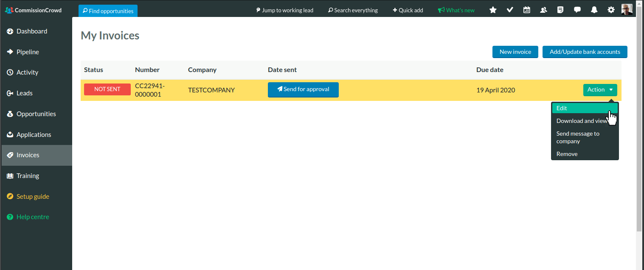Click Search everything in top bar
This screenshot has width=644, height=270.
353,10
